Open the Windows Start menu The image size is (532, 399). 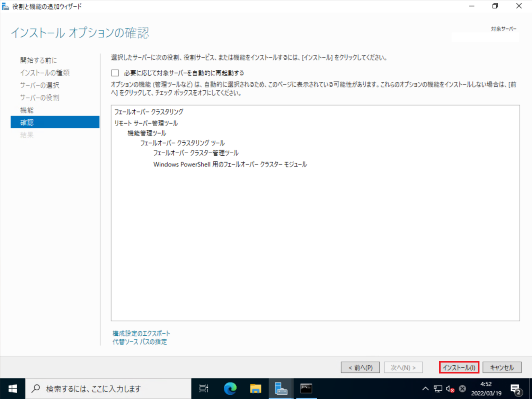point(12,388)
